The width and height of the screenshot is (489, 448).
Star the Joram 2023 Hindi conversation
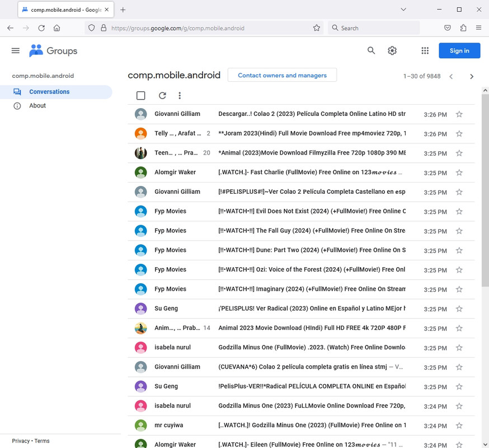pos(459,134)
